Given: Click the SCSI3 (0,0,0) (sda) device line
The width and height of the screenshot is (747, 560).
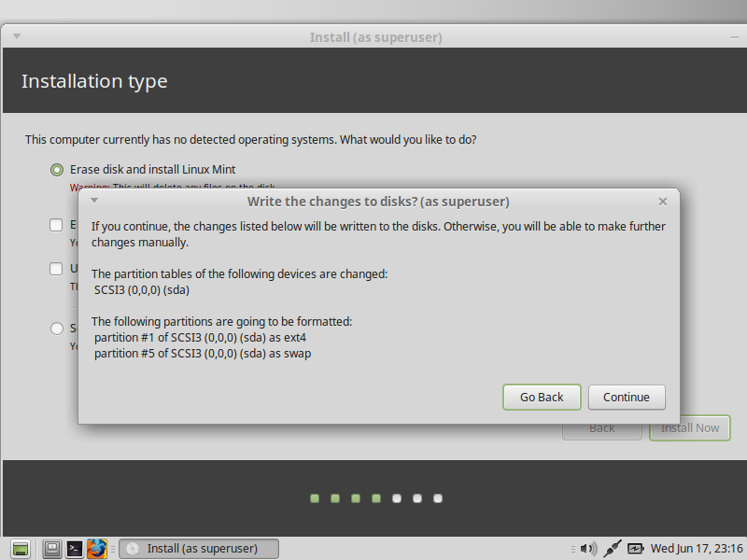Looking at the screenshot, I should pos(142,290).
